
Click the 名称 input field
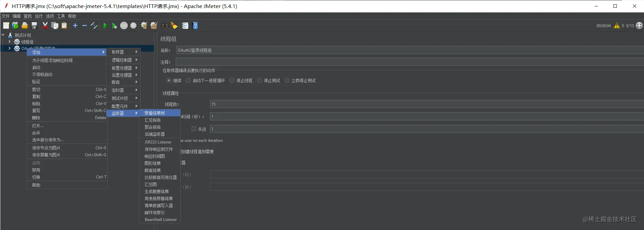[x=410, y=50]
